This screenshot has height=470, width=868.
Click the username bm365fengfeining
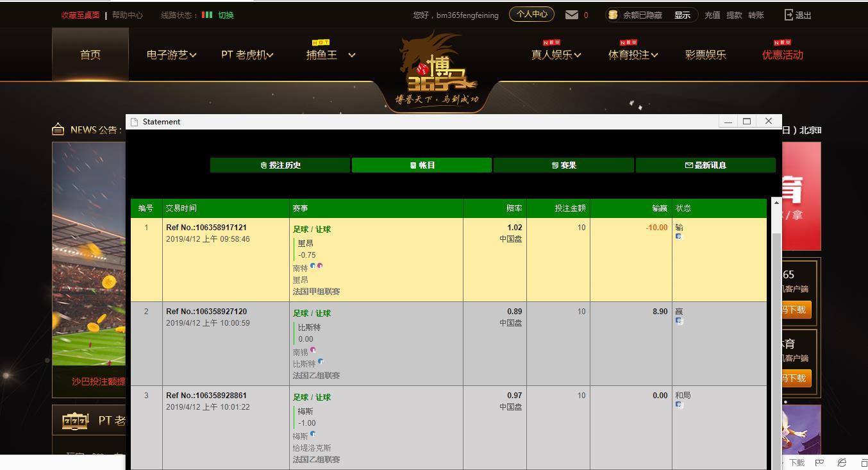(x=467, y=15)
